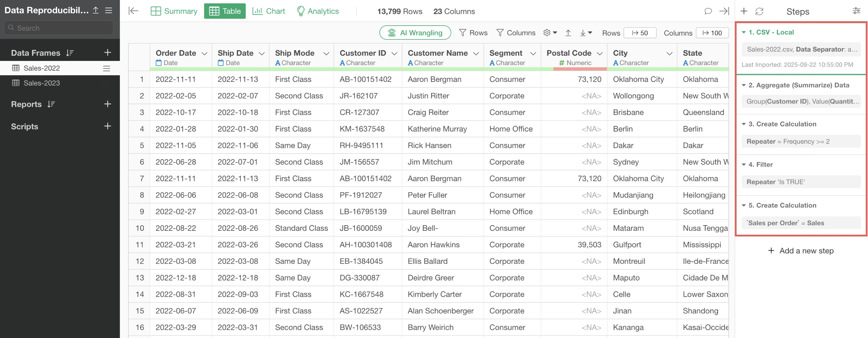This screenshot has height=338, width=868.
Task: Collapse the Aggregate (Summarize) Data step
Action: (744, 85)
